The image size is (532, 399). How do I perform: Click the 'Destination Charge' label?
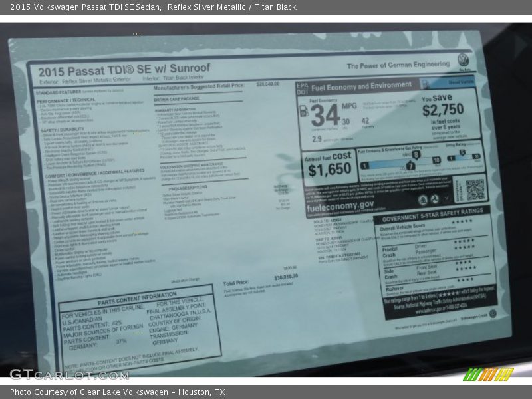point(186,281)
